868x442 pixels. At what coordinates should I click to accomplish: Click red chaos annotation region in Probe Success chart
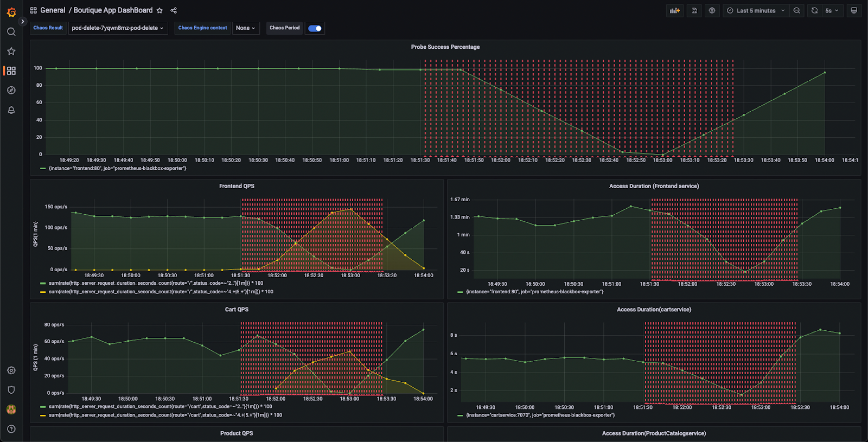point(578,108)
